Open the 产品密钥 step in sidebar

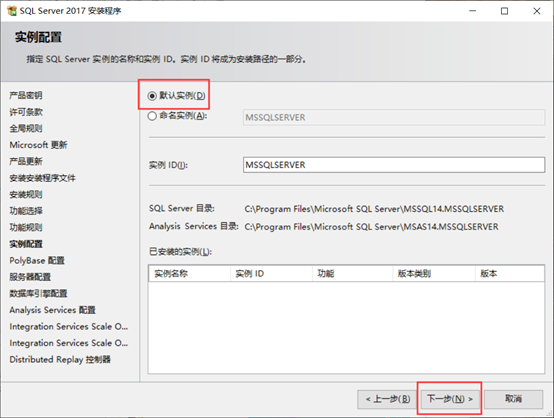(26, 95)
